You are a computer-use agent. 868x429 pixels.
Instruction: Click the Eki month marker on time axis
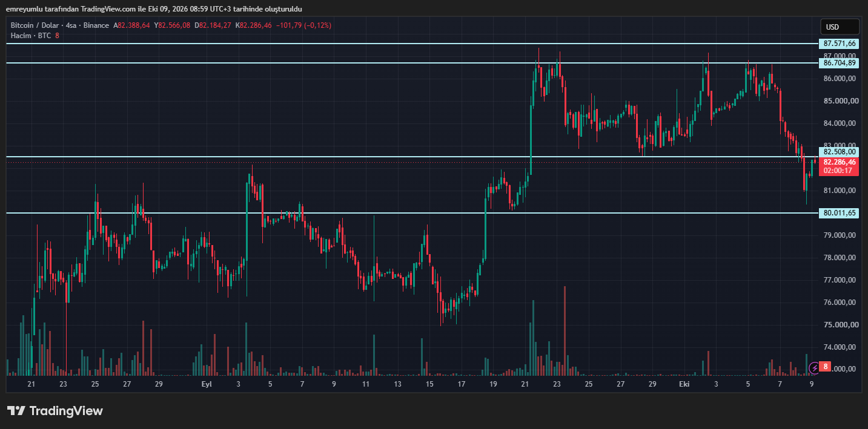[x=684, y=384]
